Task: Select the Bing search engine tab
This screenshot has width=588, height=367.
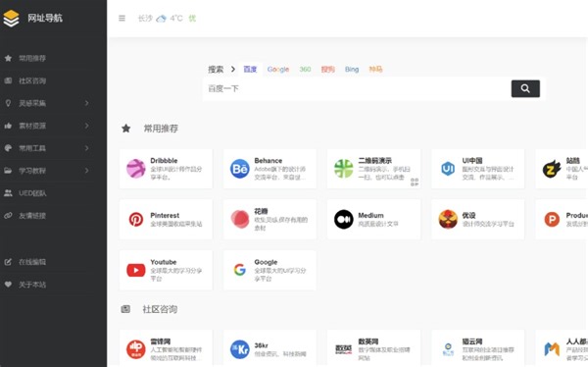Action: pos(352,69)
